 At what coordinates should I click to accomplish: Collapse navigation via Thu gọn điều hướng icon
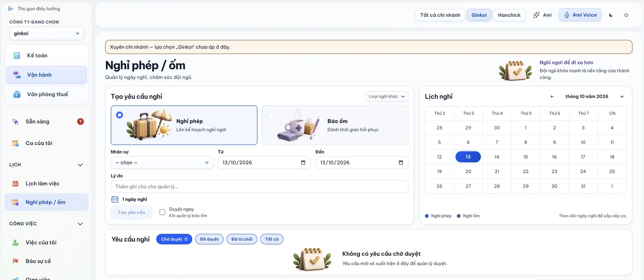pyautogui.click(x=11, y=8)
